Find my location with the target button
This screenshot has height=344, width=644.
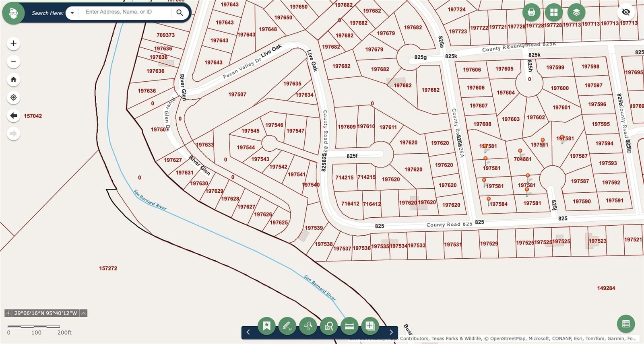[x=13, y=97]
